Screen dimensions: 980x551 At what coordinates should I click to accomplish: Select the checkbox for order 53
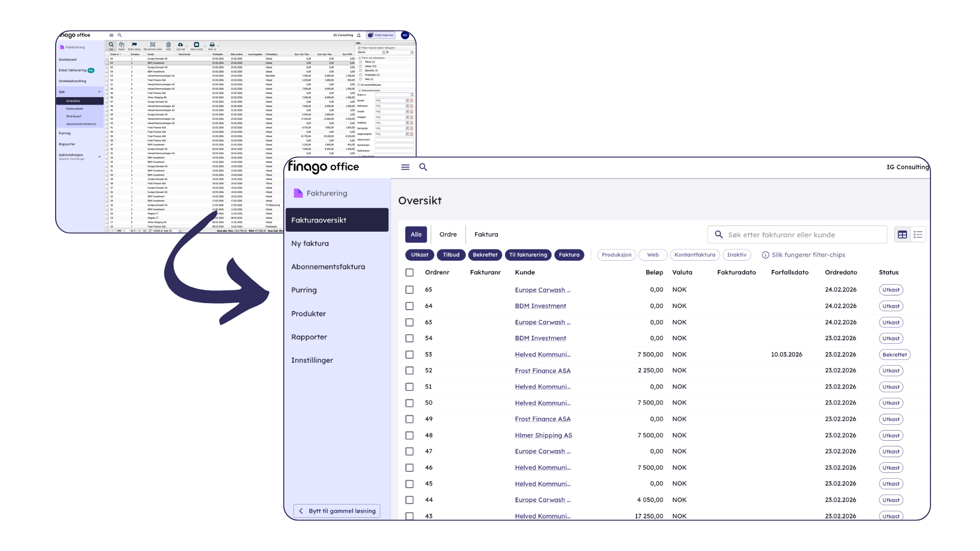tap(409, 355)
